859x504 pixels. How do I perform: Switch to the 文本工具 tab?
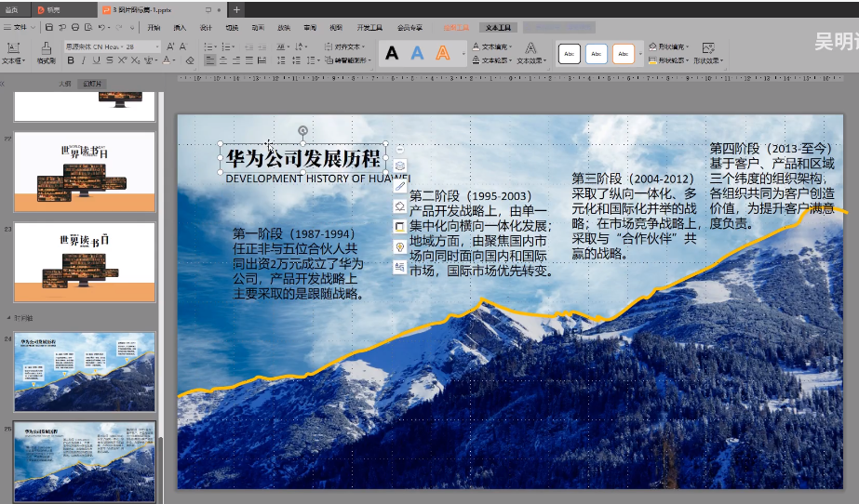(498, 27)
